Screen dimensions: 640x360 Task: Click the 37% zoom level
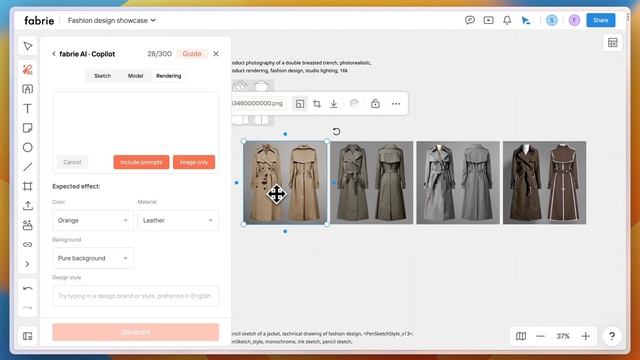563,336
